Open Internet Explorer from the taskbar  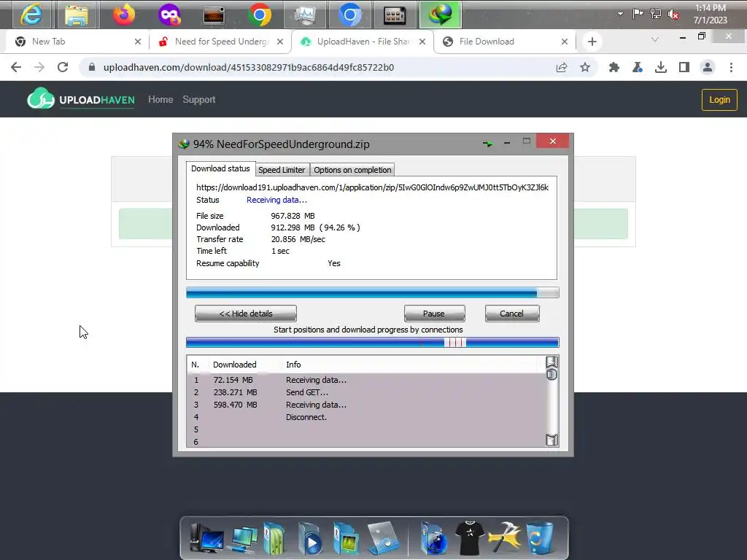click(31, 15)
